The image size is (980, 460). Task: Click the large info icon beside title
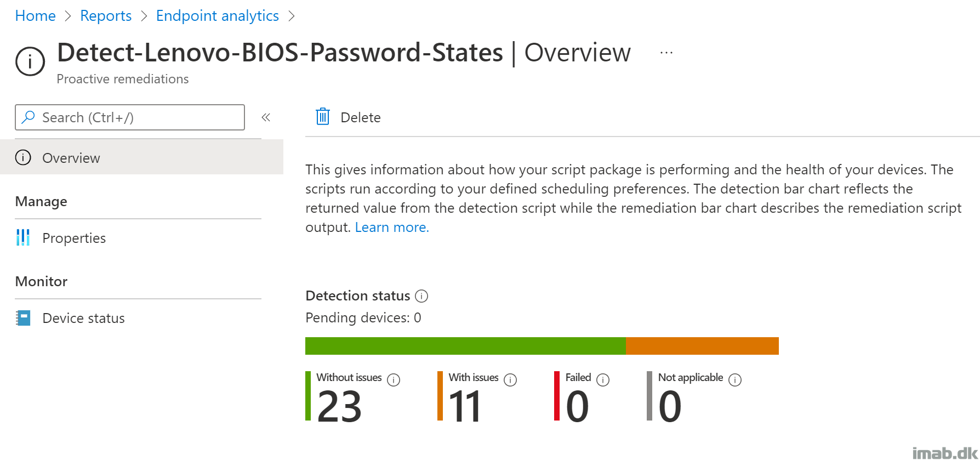click(x=30, y=61)
